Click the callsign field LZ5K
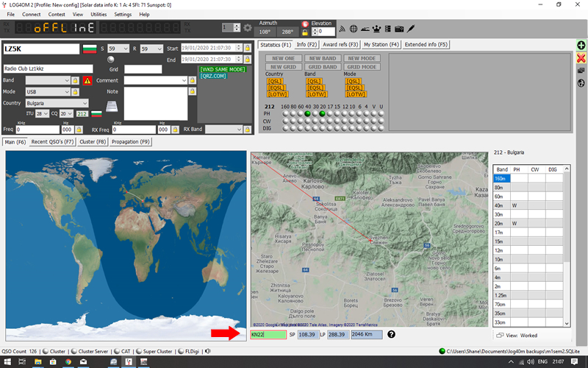The width and height of the screenshot is (588, 368). 41,49
